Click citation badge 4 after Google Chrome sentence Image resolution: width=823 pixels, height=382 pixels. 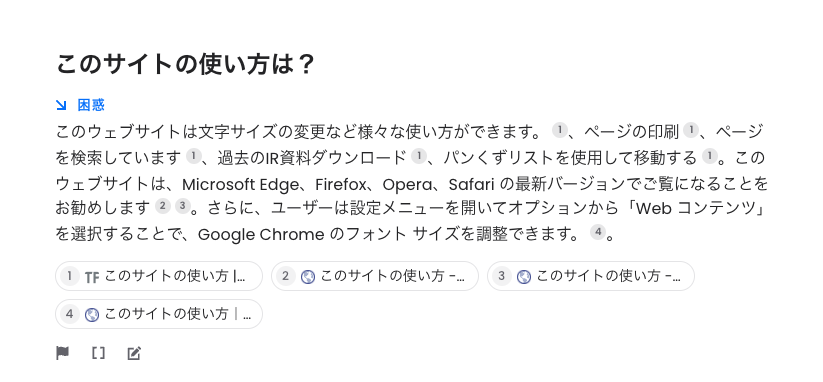tap(598, 232)
